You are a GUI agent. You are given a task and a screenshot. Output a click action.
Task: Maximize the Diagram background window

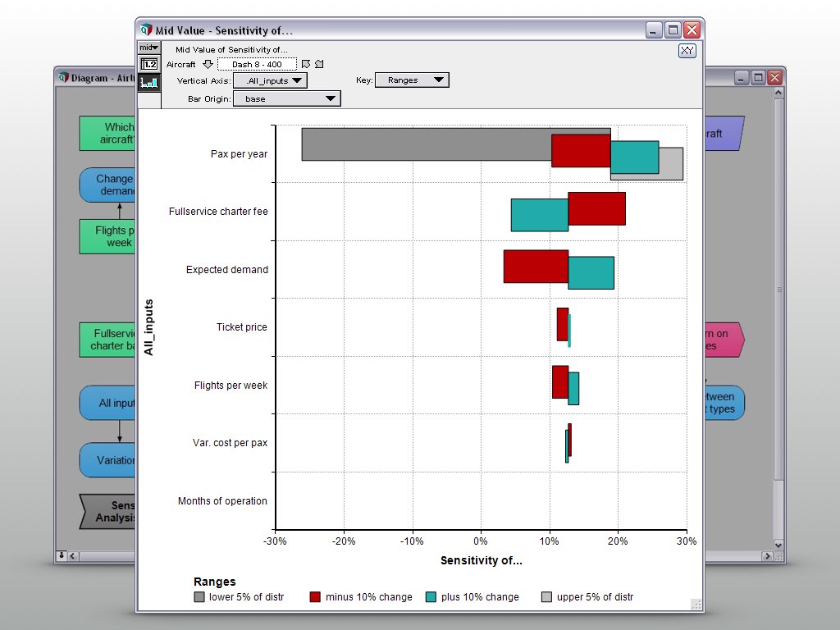coord(758,78)
